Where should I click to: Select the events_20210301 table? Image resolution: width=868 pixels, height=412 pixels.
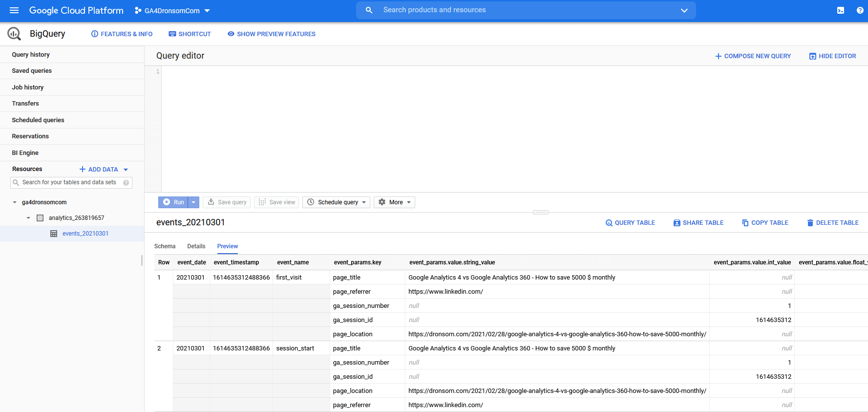pos(85,234)
